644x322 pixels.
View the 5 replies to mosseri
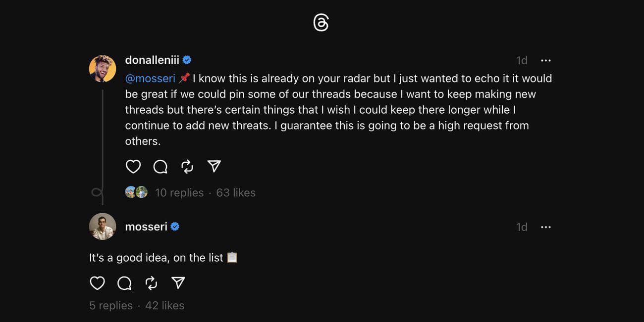coord(111,306)
